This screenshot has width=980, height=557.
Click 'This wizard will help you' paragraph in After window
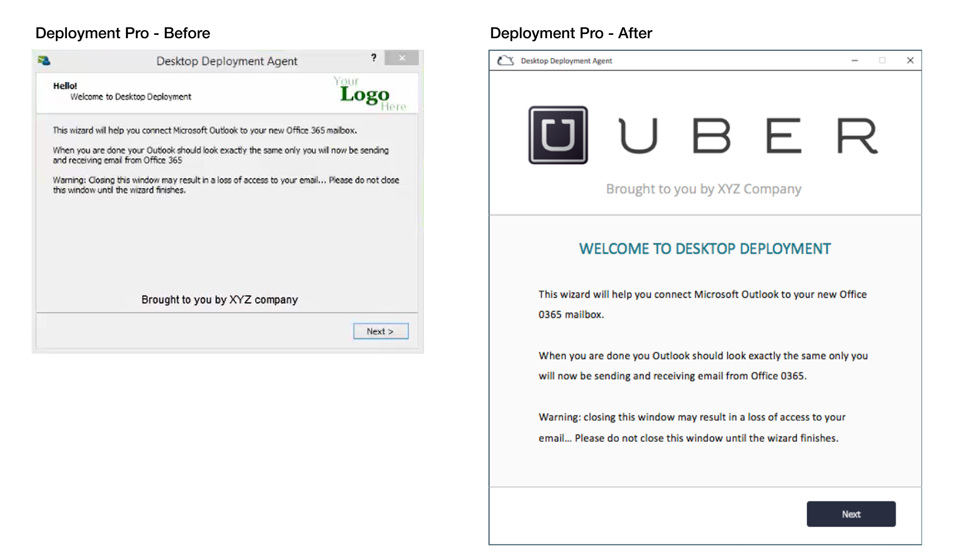pos(702,304)
